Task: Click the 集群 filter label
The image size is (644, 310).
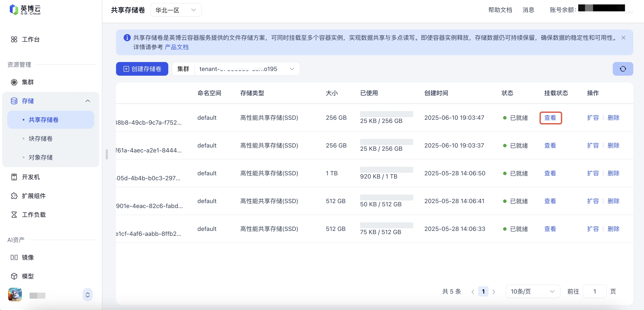Action: click(183, 69)
